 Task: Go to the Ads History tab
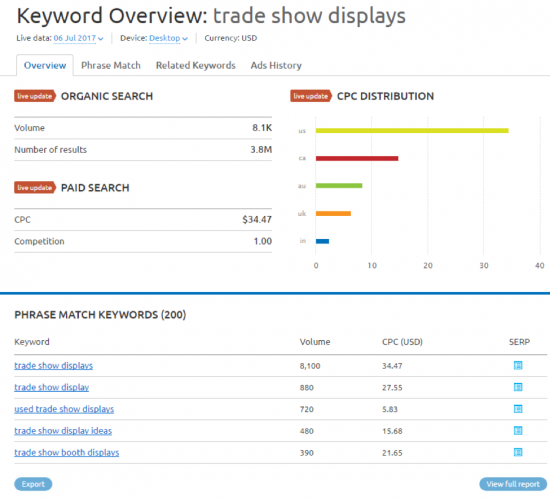tap(276, 65)
